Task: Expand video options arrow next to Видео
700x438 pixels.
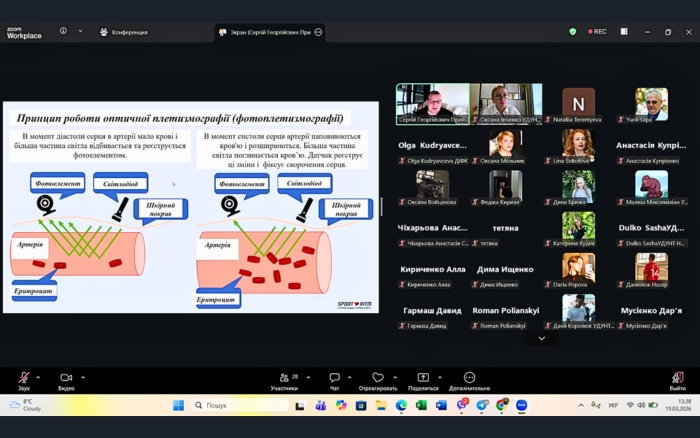Action: 84,377
